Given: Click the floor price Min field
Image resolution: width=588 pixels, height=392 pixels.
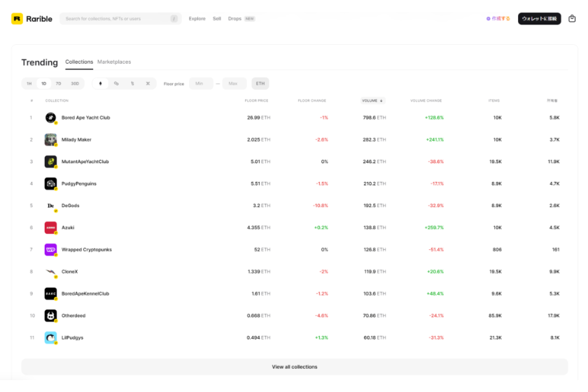Looking at the screenshot, I should [201, 84].
